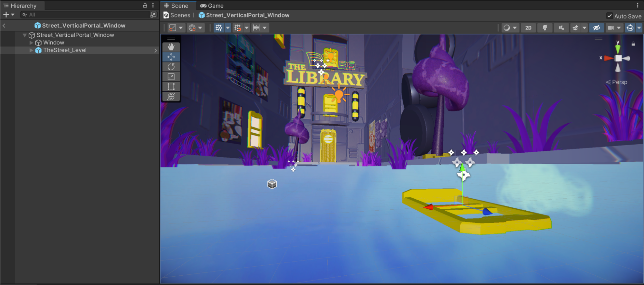Toggle scene visibility hidden-objects eye button
Viewport: 644px width, 285px height.
tap(596, 28)
